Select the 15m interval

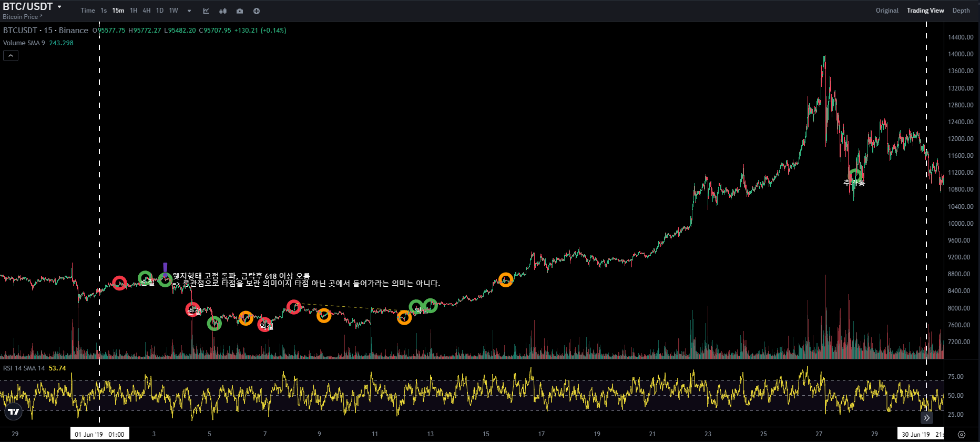[x=118, y=11]
